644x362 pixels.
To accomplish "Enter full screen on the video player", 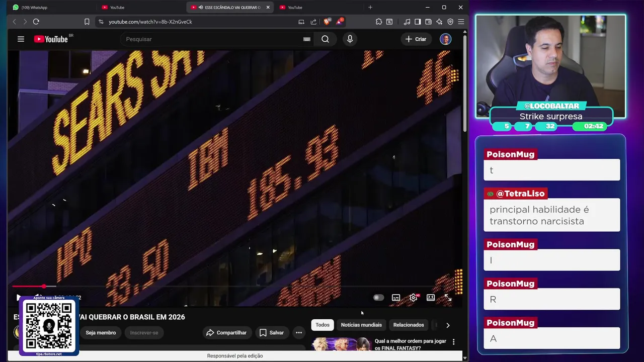I will pyautogui.click(x=448, y=298).
